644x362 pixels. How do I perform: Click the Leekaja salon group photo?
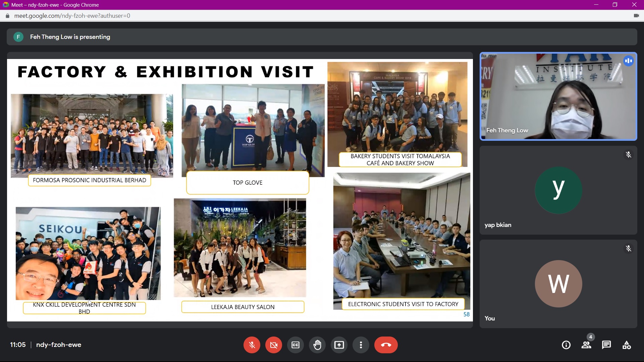pos(240,248)
